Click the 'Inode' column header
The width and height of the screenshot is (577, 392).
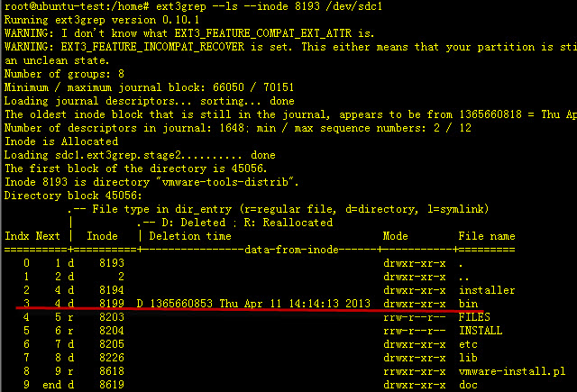[102, 236]
